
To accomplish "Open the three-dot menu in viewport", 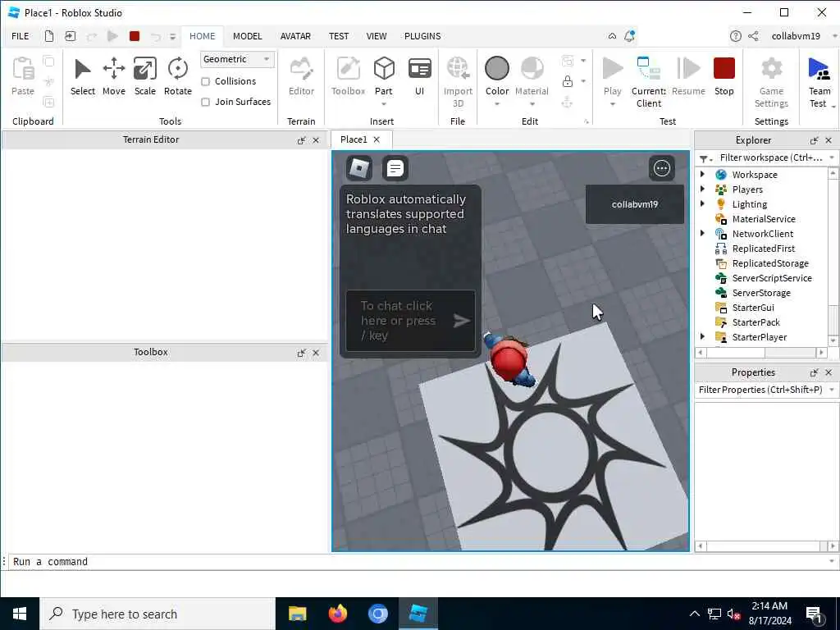I will coord(662,168).
